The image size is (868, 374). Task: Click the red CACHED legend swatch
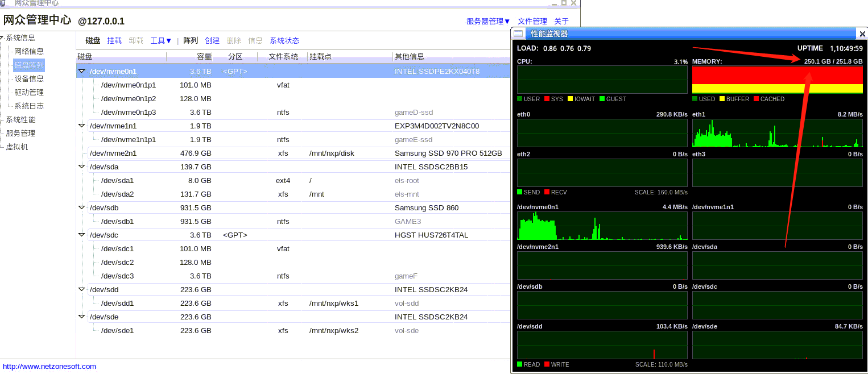point(756,99)
